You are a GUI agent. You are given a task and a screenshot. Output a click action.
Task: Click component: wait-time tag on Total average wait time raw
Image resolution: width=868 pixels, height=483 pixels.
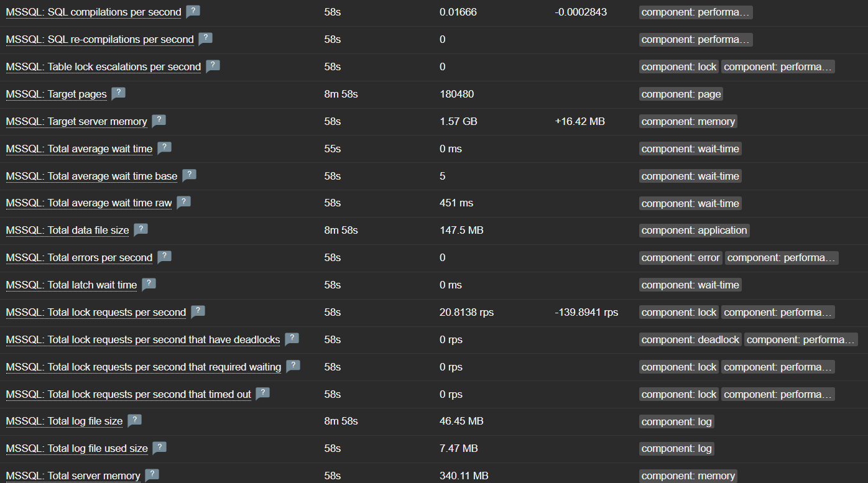point(691,203)
